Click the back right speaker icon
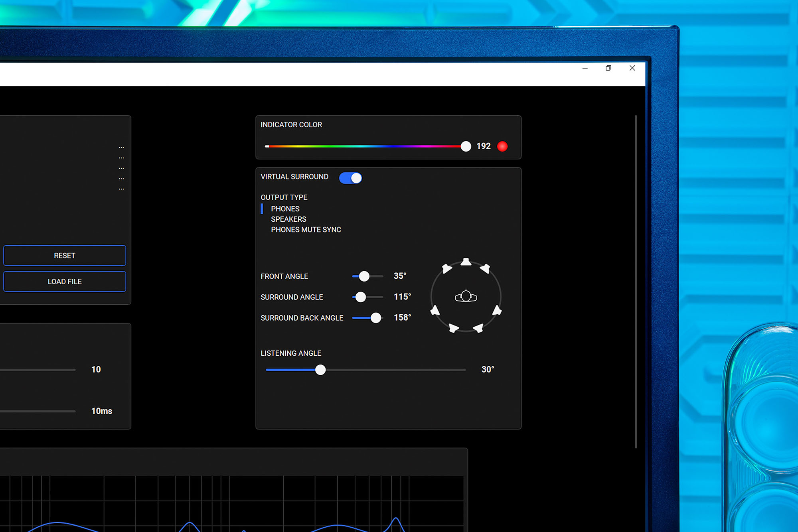Screen dimensions: 798x532 [478, 328]
